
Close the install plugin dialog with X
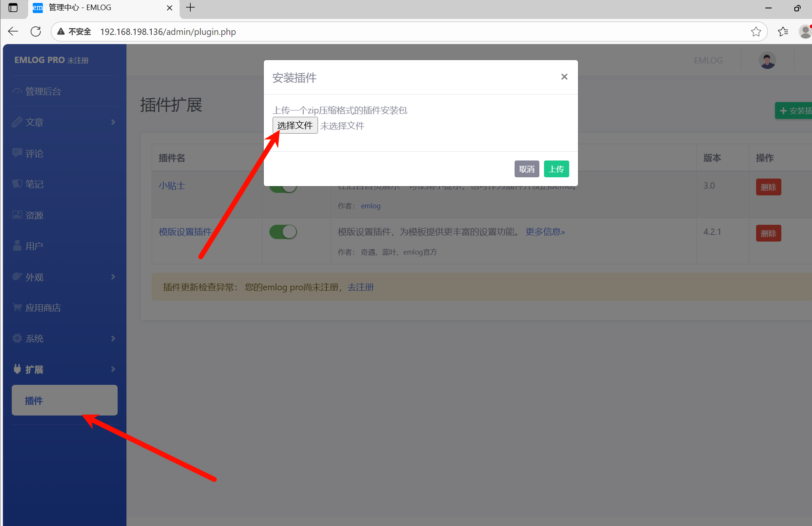pos(564,77)
